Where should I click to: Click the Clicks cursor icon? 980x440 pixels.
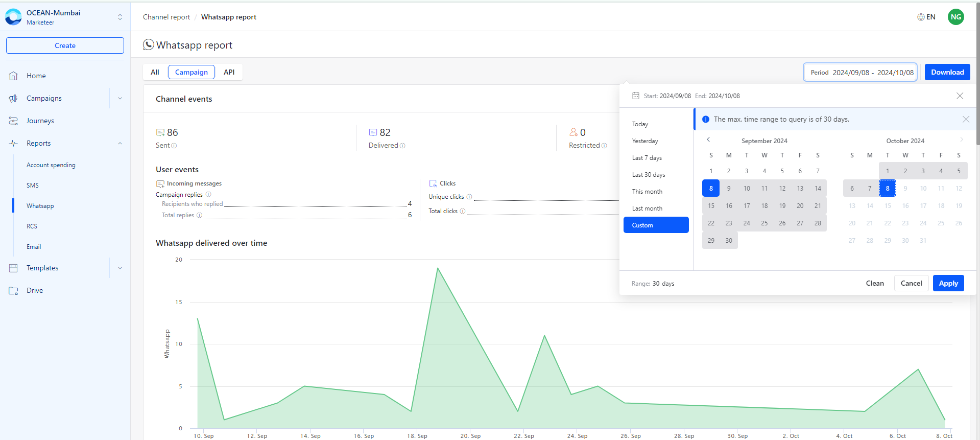[433, 183]
